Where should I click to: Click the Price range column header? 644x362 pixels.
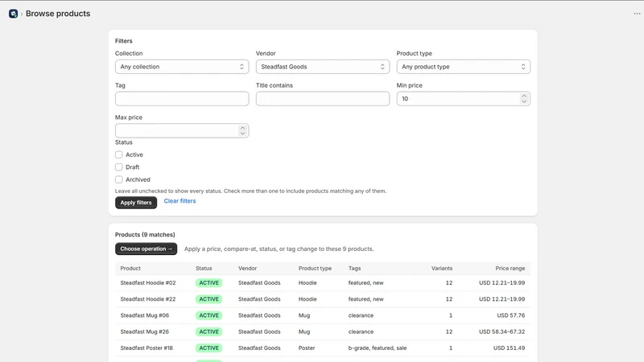coord(510,268)
